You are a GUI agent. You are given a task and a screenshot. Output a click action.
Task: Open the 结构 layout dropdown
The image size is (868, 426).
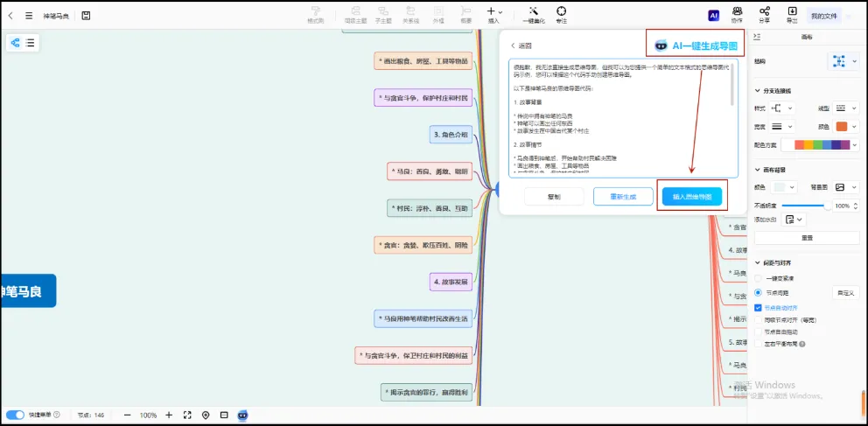tap(843, 61)
